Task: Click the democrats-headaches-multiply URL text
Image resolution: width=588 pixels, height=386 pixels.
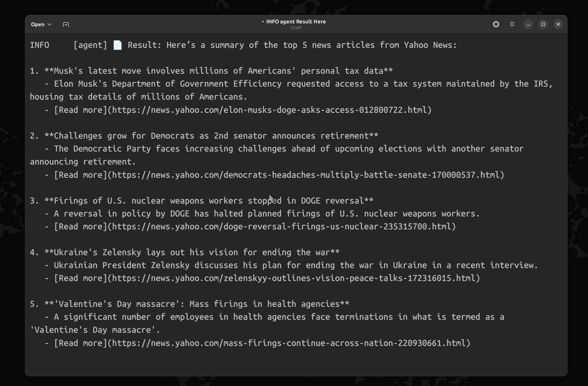Action: [x=306, y=175]
